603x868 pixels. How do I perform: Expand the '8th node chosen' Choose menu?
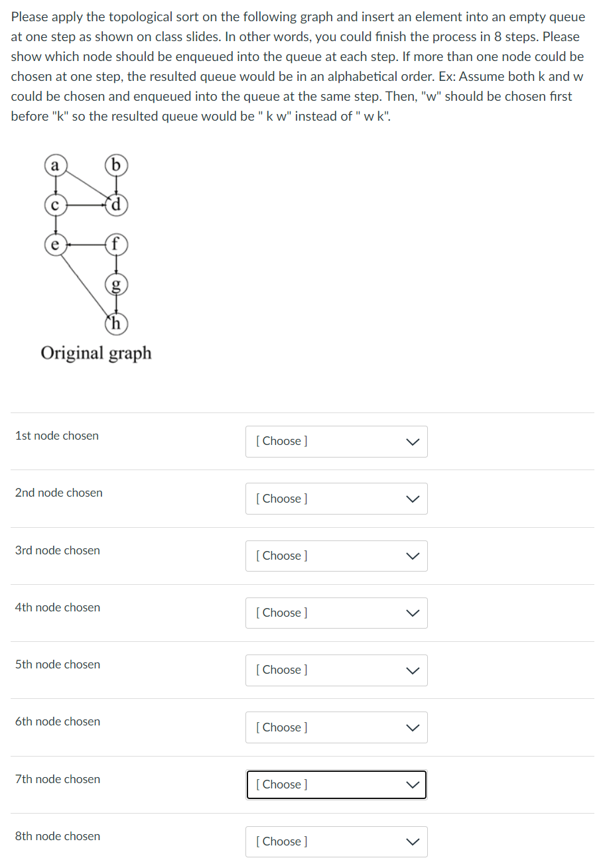pyautogui.click(x=336, y=841)
